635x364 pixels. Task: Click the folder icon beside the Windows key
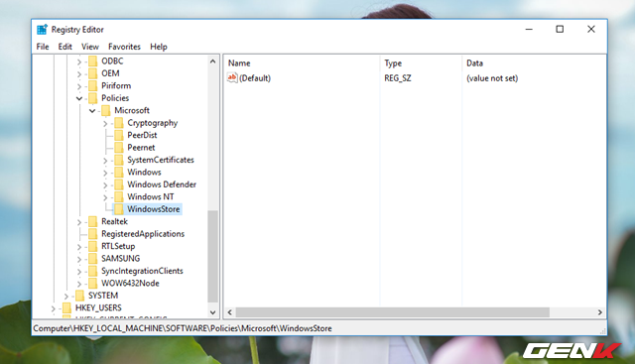pyautogui.click(x=119, y=172)
